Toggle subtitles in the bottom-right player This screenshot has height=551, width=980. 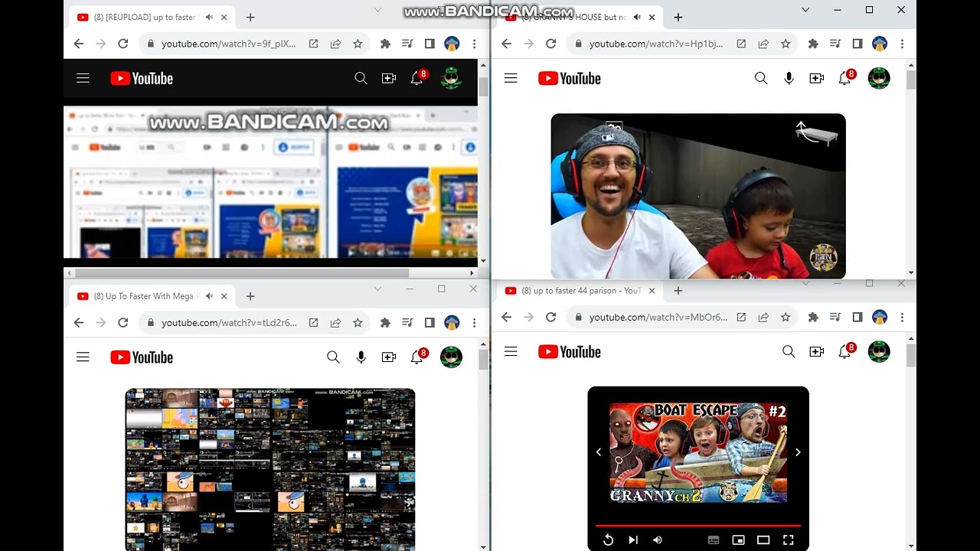tap(714, 540)
